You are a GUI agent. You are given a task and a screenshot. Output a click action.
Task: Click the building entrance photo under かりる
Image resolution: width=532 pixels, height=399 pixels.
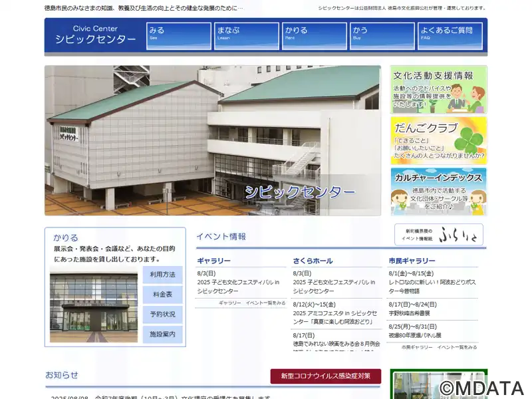tap(94, 305)
